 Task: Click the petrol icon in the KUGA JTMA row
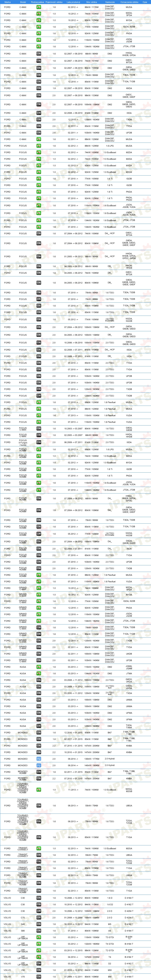[x=39, y=673]
